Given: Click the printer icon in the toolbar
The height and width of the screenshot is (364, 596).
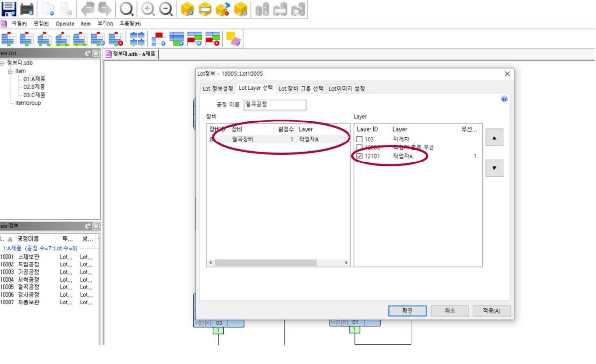Looking at the screenshot, I should pyautogui.click(x=27, y=8).
